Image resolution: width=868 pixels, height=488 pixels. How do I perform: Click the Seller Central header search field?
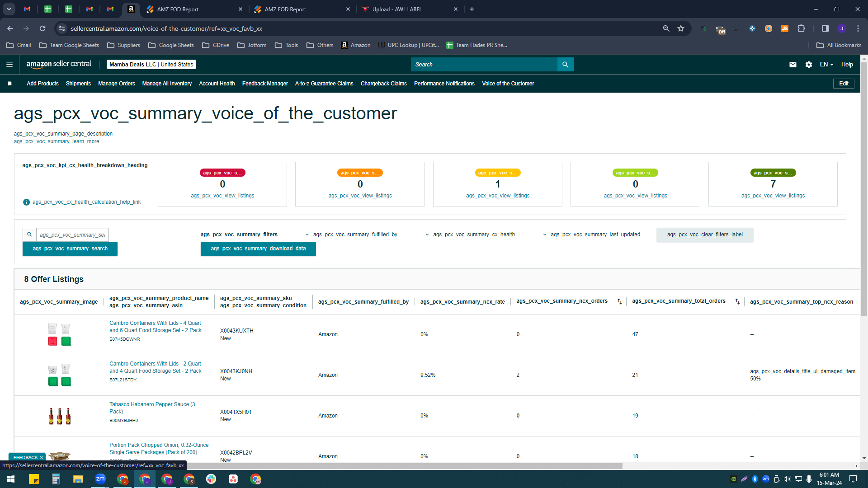484,65
